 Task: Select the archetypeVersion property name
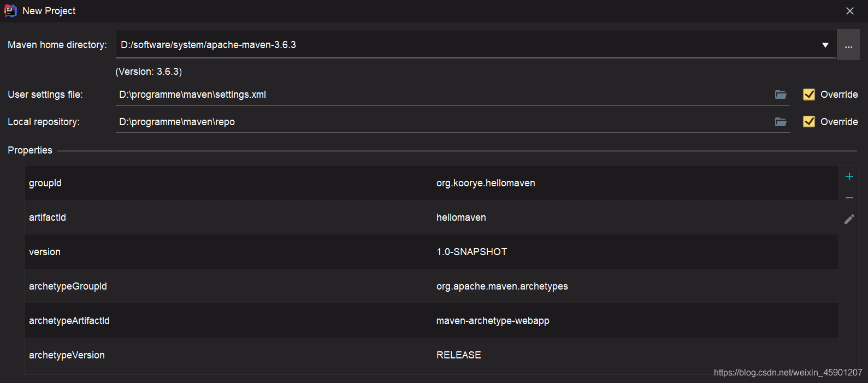tap(67, 355)
